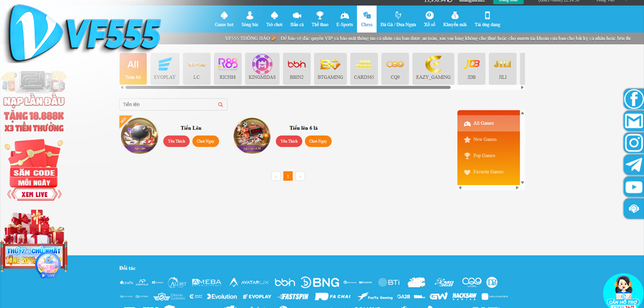Click the AMEBA partner logo
This screenshot has width=644, height=308.
point(207,282)
